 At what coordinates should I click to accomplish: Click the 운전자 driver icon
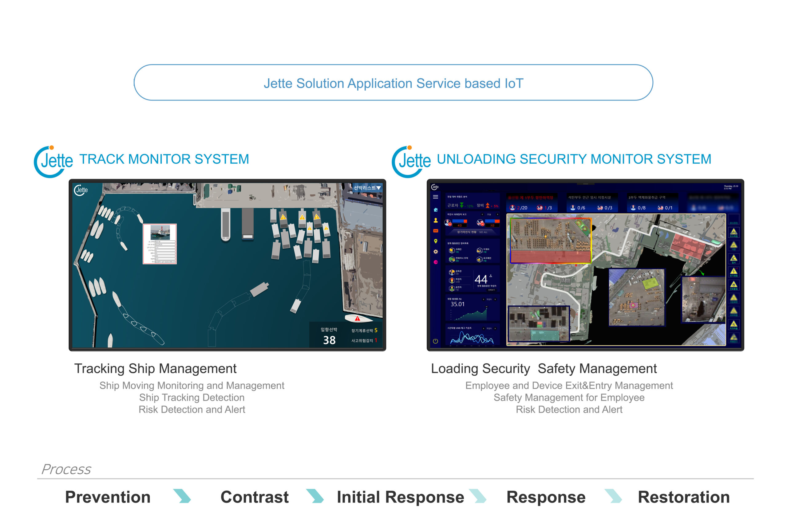point(452,289)
